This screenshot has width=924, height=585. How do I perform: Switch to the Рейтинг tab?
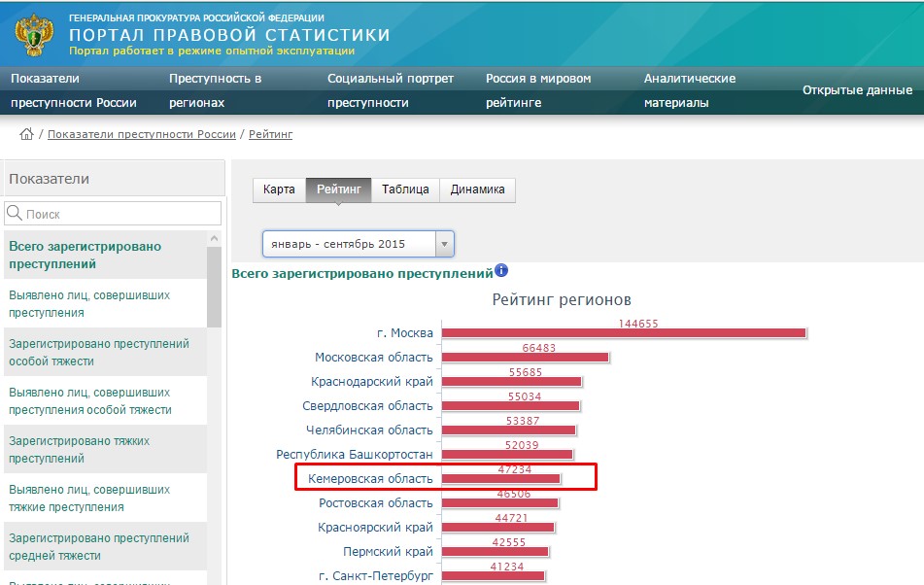[x=339, y=189]
